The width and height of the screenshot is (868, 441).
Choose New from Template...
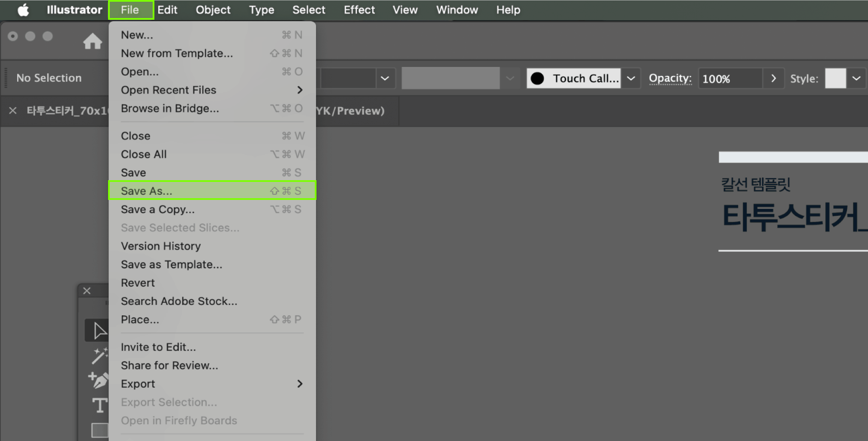tap(212, 53)
